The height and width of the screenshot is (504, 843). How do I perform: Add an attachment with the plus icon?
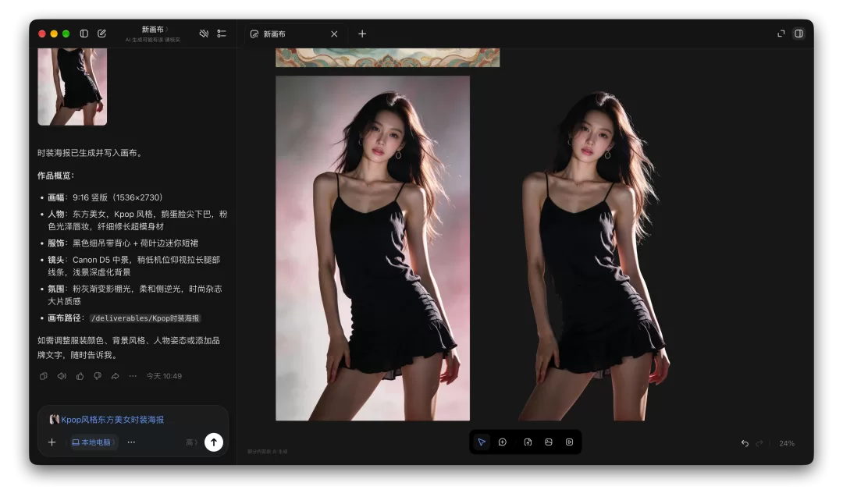point(52,442)
